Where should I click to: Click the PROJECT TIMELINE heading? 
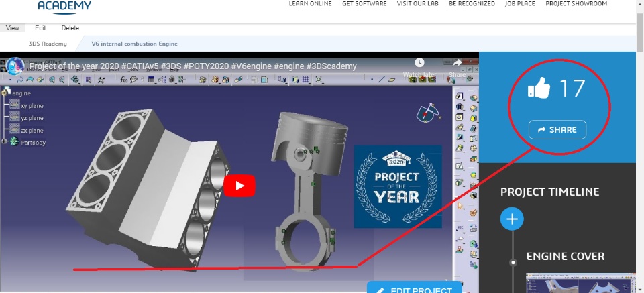click(549, 192)
